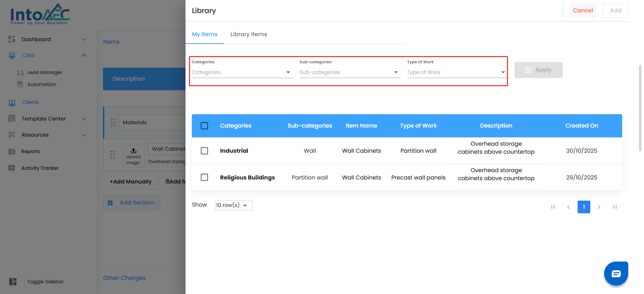This screenshot has height=294, width=644.
Task: Click page number 1 in pagination
Action: [584, 207]
